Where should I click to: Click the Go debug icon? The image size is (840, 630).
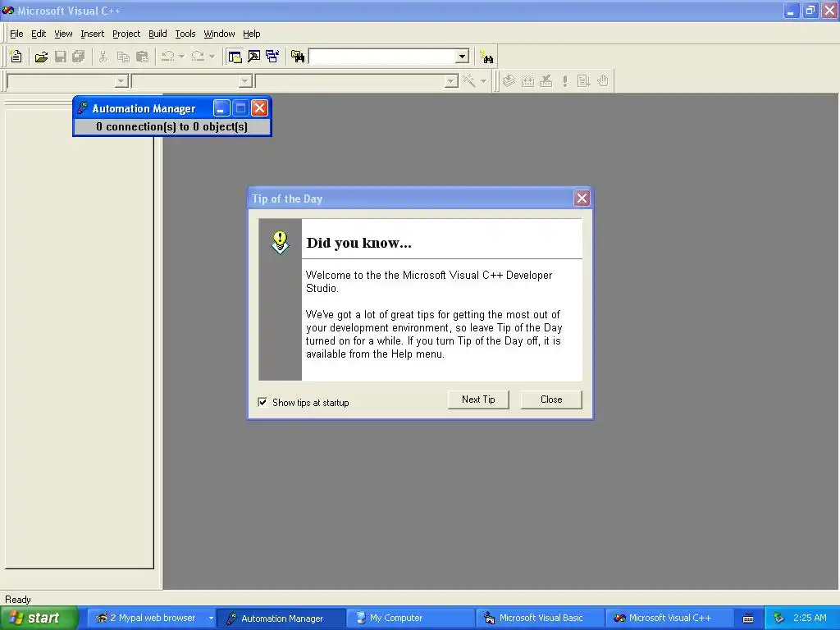tap(583, 81)
